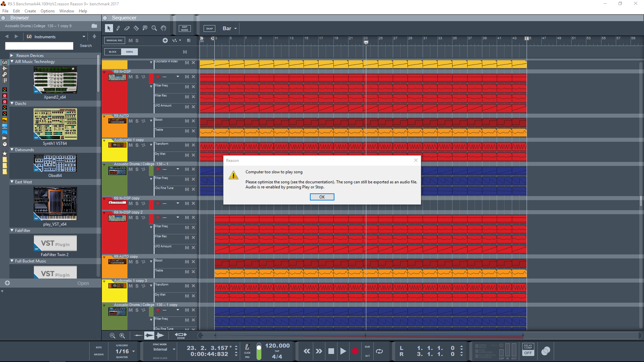Zoom in horizontally in sequencer
Image resolution: width=644 pixels, height=362 pixels.
click(x=122, y=336)
